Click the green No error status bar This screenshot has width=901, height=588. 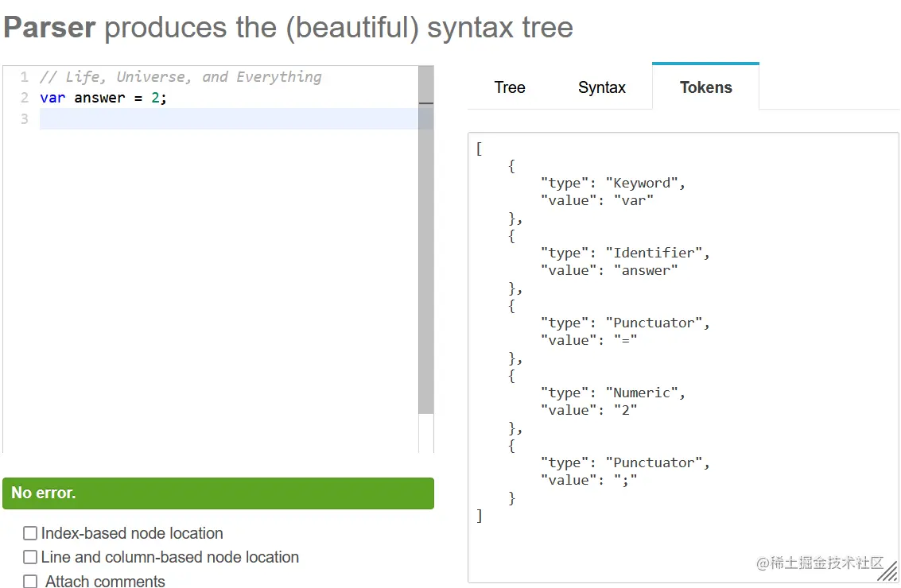218,493
